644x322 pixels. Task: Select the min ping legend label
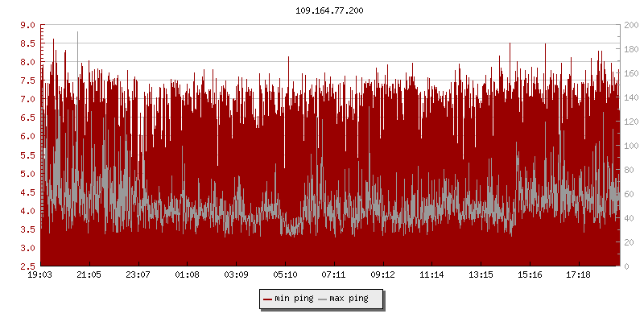tap(294, 299)
